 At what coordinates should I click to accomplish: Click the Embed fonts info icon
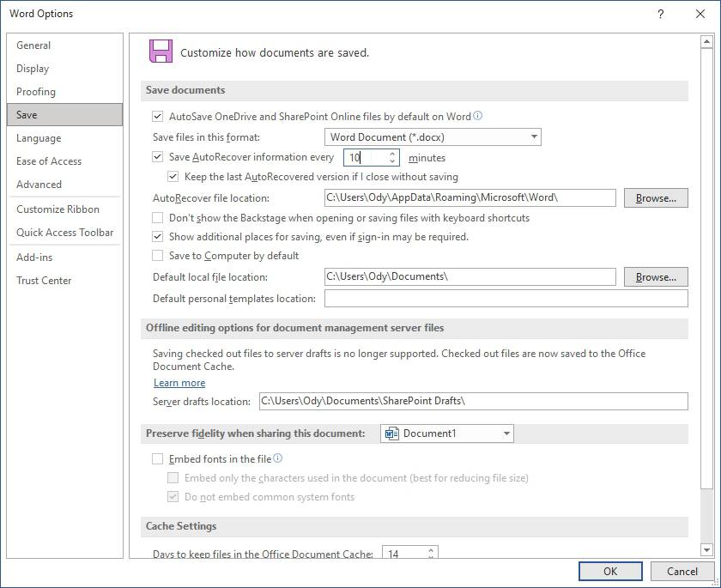(x=278, y=458)
